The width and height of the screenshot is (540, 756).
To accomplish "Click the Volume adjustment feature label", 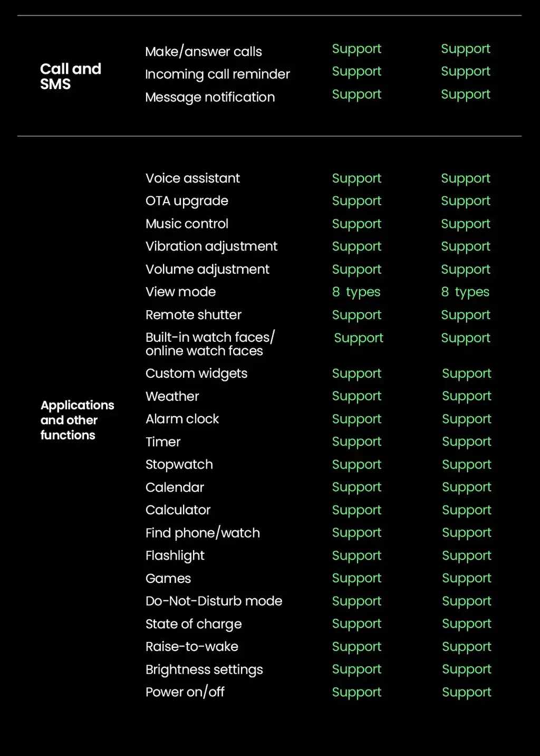I will pos(207,269).
